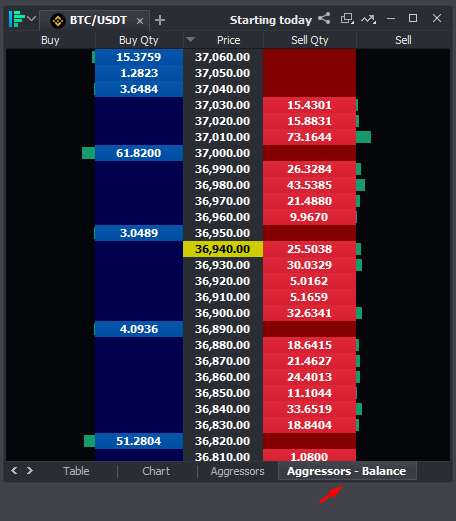
Task: Click the detach window icon
Action: [x=347, y=19]
